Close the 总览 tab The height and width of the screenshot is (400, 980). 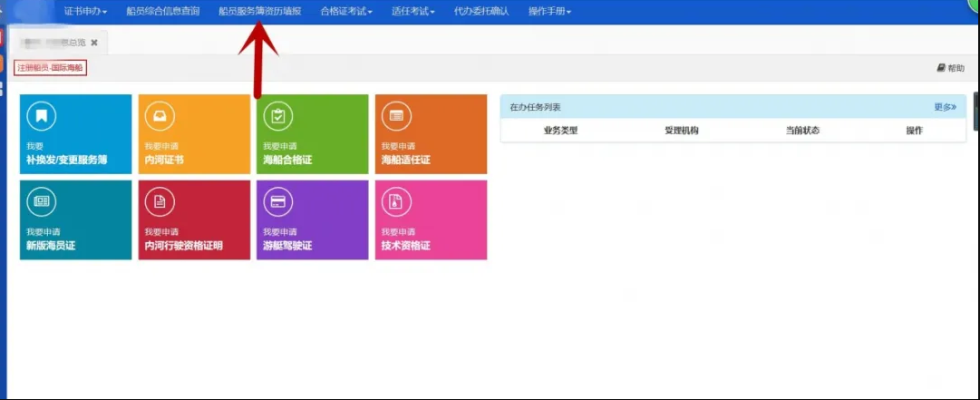click(94, 43)
